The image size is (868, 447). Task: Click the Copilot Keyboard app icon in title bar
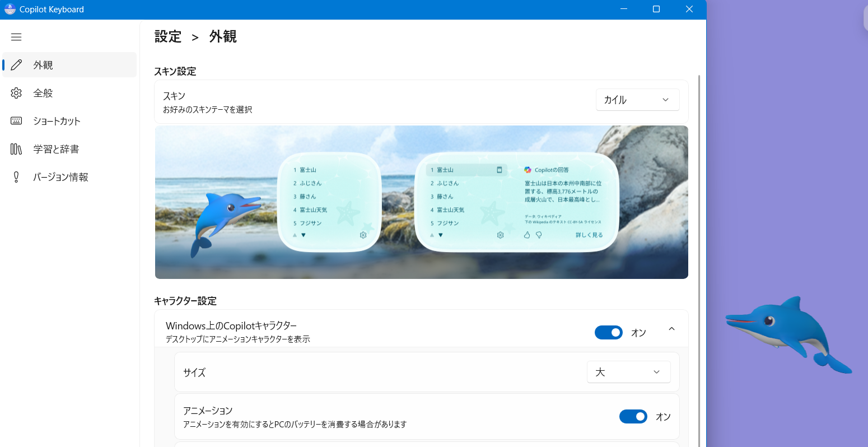tap(10, 10)
